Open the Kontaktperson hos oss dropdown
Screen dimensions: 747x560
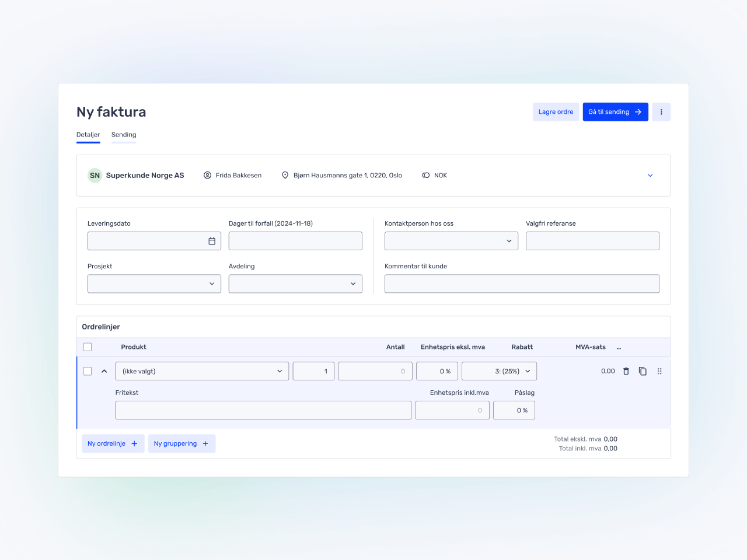[451, 241]
